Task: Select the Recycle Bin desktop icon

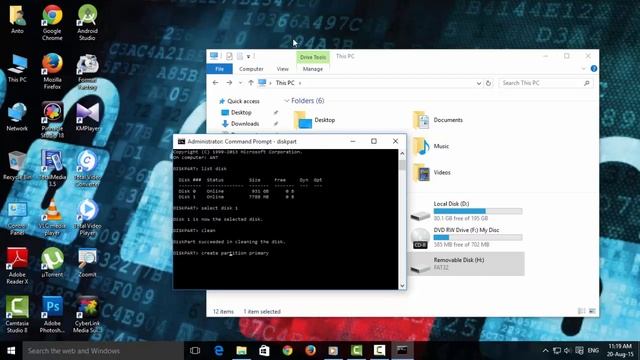Action: (17, 166)
